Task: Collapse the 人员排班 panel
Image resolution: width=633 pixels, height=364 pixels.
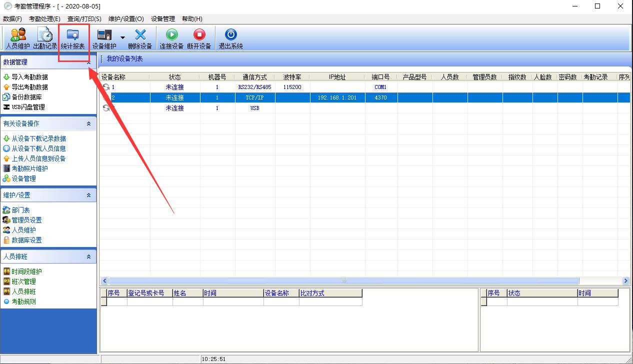Action: (89, 256)
